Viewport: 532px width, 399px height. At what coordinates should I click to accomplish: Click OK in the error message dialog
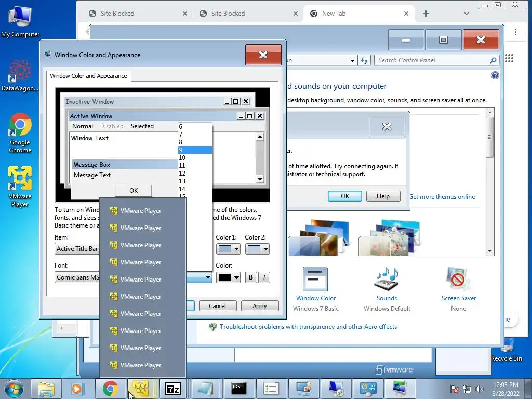click(x=345, y=196)
